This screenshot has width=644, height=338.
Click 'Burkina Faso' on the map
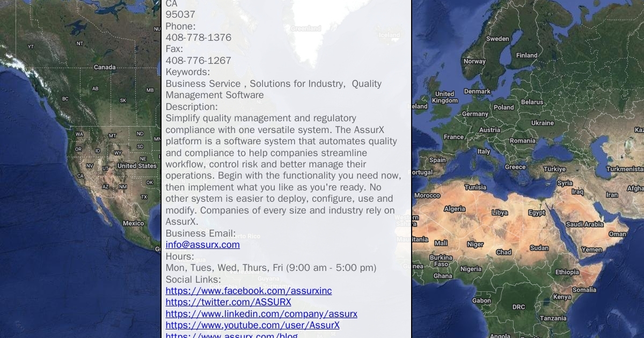pyautogui.click(x=441, y=261)
